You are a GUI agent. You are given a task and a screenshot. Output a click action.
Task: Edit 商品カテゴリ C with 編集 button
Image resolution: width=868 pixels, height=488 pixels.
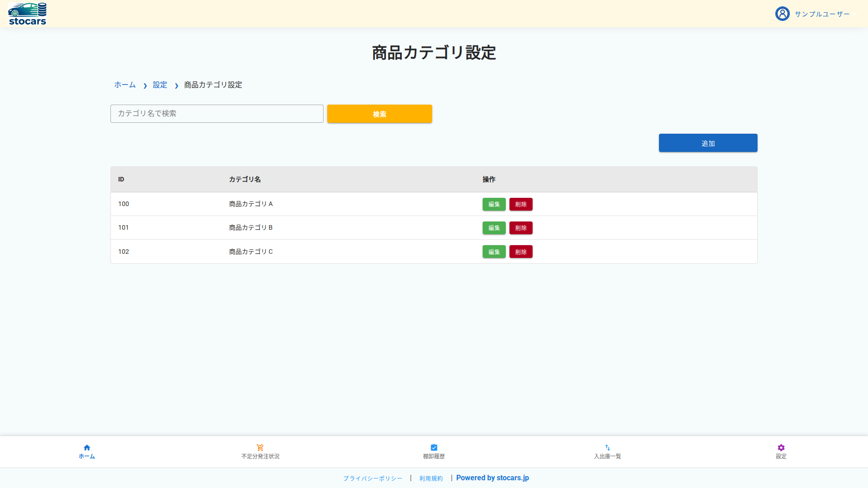click(x=494, y=252)
